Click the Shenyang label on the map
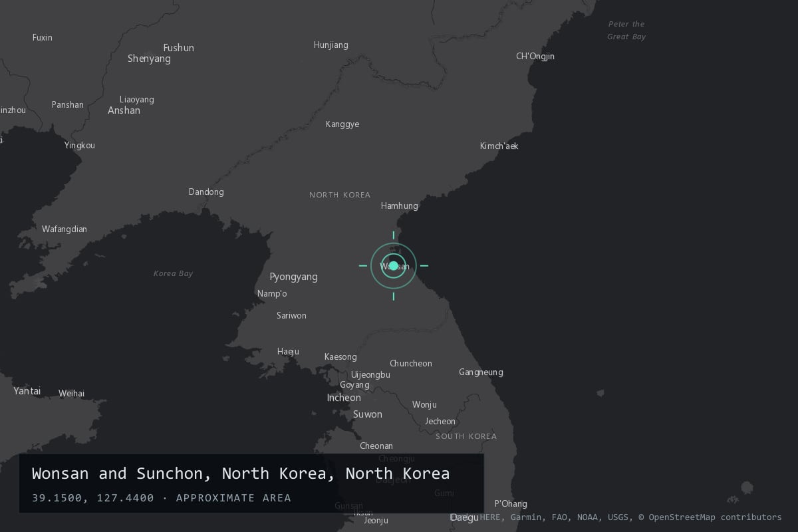The width and height of the screenshot is (798, 532). point(149,59)
